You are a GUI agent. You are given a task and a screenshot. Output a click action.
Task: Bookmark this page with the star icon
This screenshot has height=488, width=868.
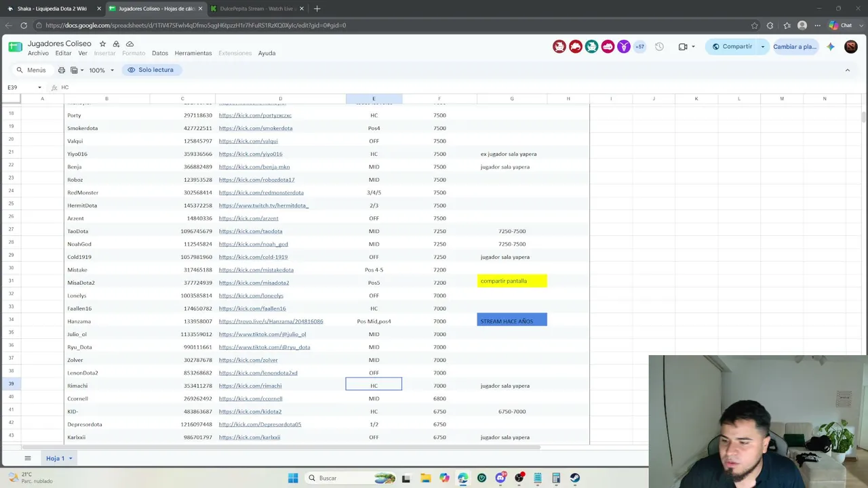755,25
